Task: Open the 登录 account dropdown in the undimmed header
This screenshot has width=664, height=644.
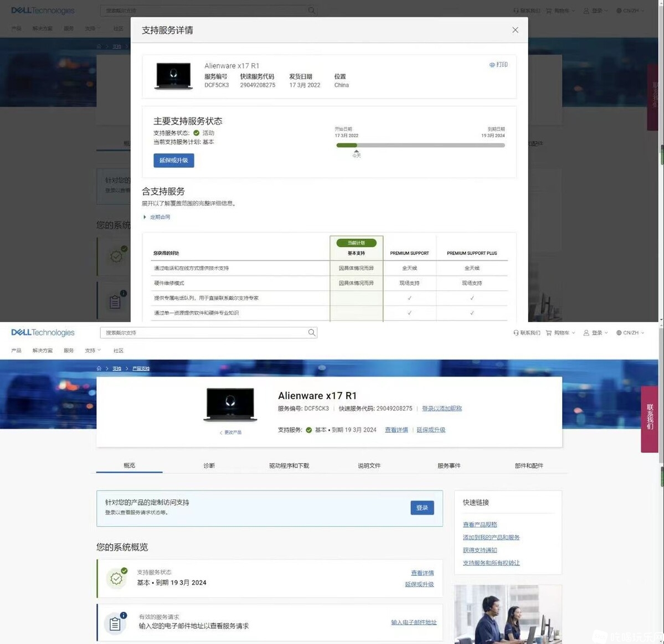Action: click(x=595, y=333)
